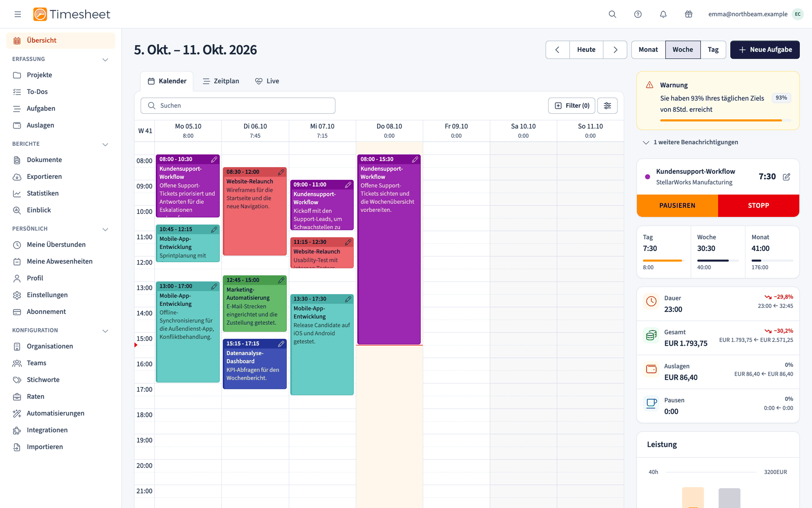The width and height of the screenshot is (812, 508).
Task: Open Automatisierungen in the sidebar
Action: pos(60,414)
